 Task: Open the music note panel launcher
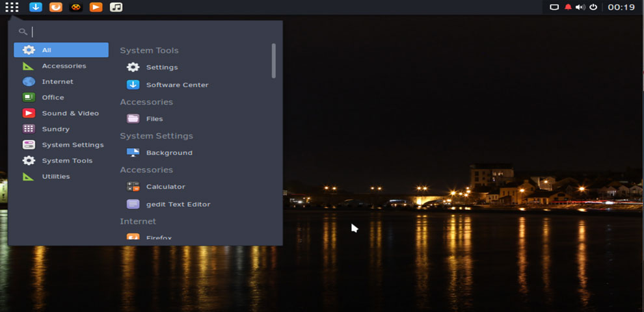tap(116, 7)
